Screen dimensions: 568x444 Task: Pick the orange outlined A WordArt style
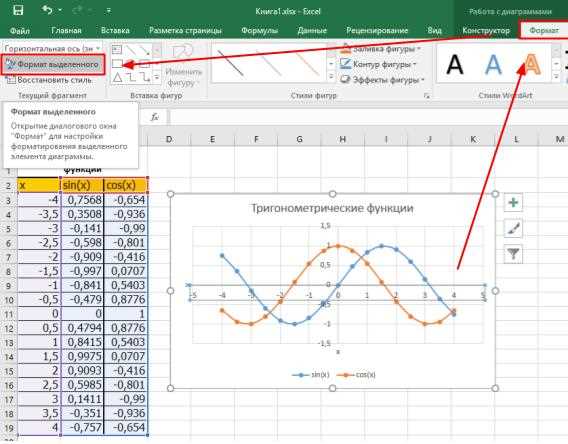pyautogui.click(x=531, y=64)
